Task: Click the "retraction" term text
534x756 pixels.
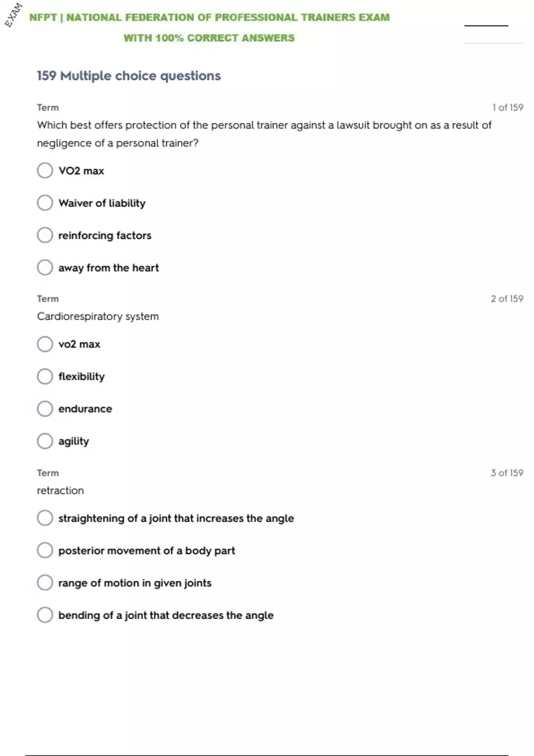Action: pyautogui.click(x=60, y=491)
